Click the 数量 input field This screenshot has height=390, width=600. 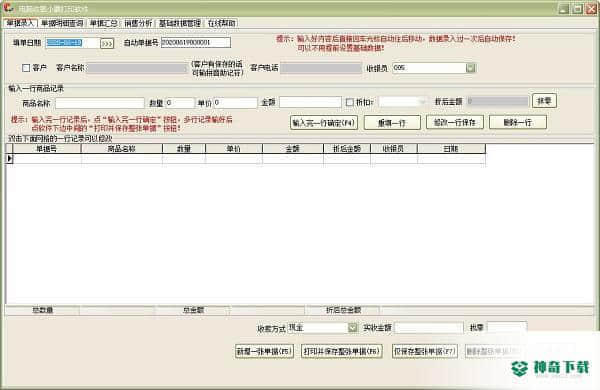point(180,103)
